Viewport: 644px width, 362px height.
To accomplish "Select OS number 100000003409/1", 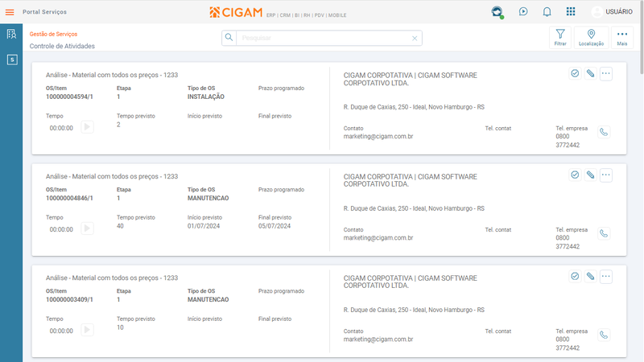I will tap(69, 299).
